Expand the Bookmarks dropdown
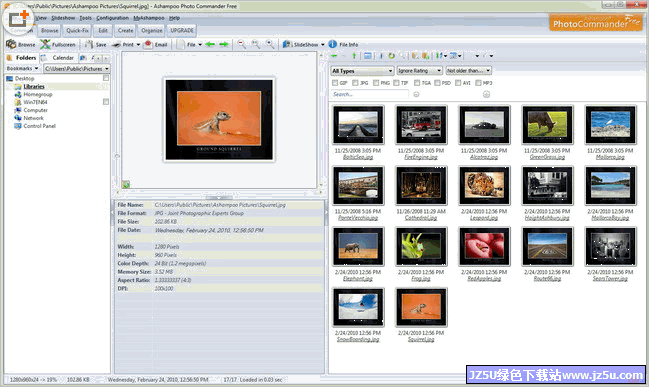 [x=22, y=68]
